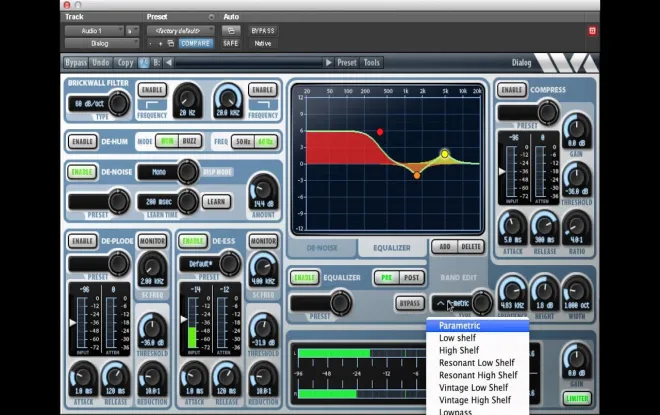This screenshot has width=660, height=415.
Task: Click the De-Ess input level threshold slider
Action: tap(184, 319)
